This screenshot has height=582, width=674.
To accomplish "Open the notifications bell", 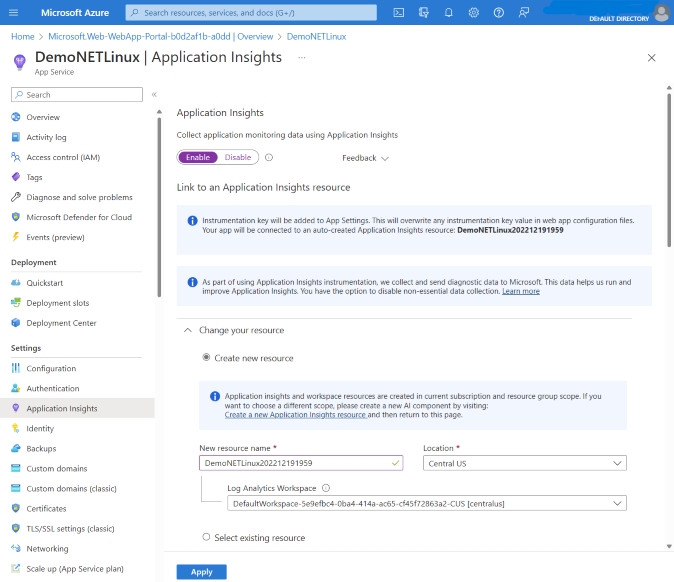I will [x=448, y=12].
